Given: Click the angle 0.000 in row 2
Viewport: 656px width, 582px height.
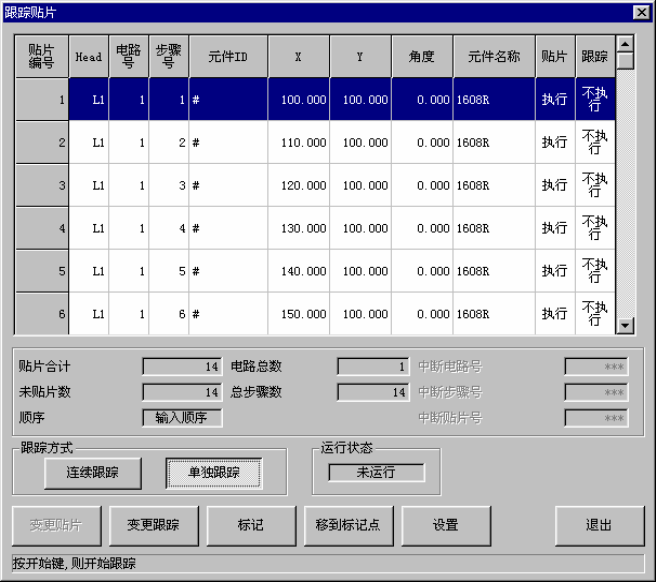Looking at the screenshot, I should (x=422, y=143).
